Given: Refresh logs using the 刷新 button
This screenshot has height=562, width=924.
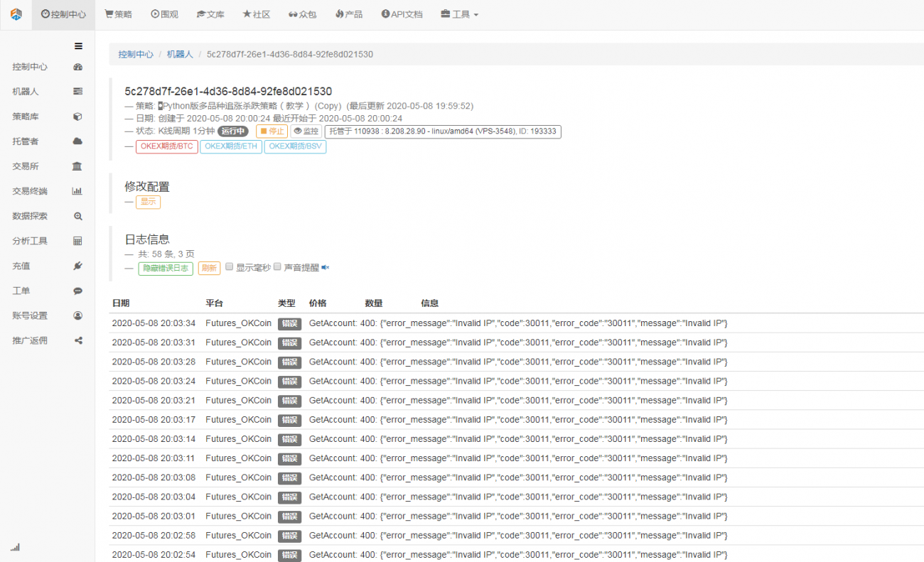Looking at the screenshot, I should [x=209, y=269].
